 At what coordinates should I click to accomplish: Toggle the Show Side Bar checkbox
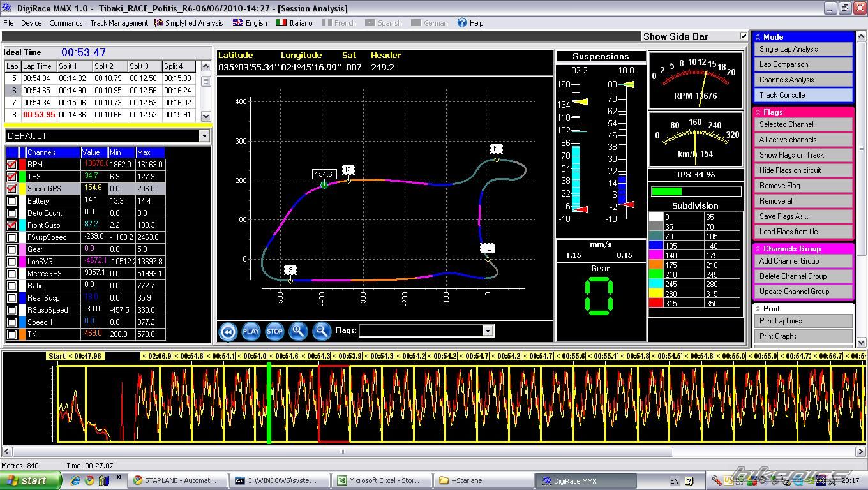744,36
